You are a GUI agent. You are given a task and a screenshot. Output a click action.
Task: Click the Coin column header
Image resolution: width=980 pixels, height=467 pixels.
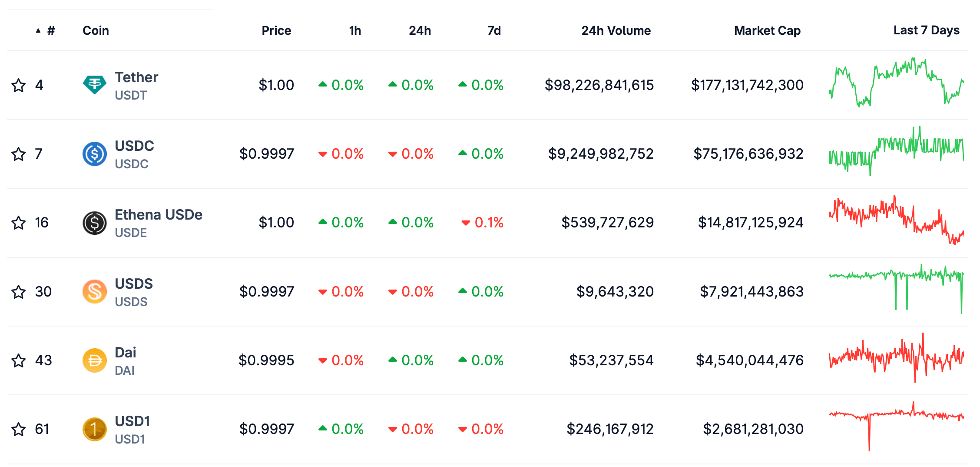[96, 30]
